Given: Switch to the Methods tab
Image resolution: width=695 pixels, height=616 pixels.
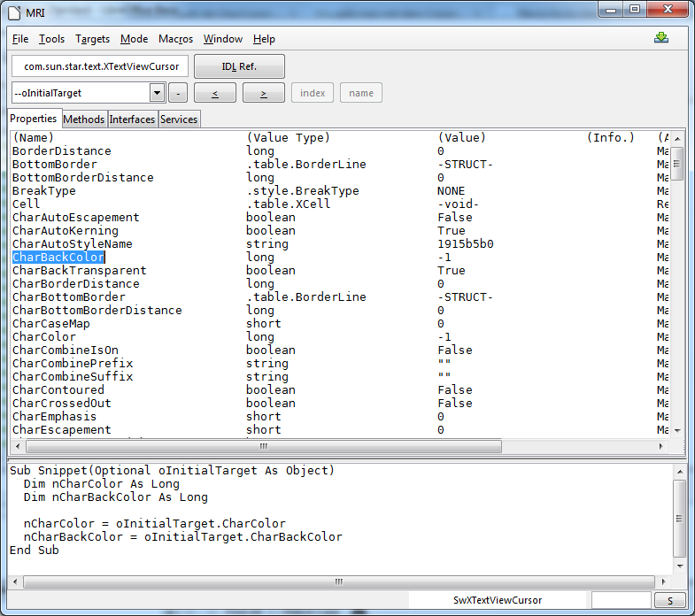Looking at the screenshot, I should (84, 119).
